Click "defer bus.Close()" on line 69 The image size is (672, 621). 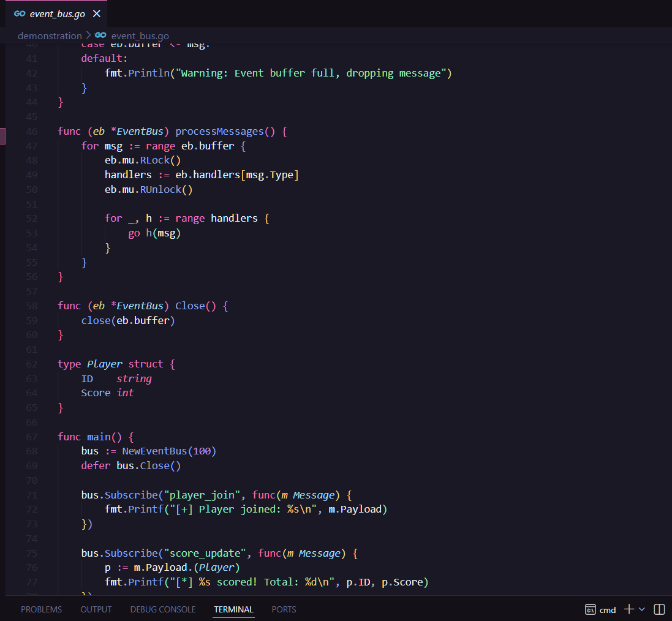pos(131,465)
